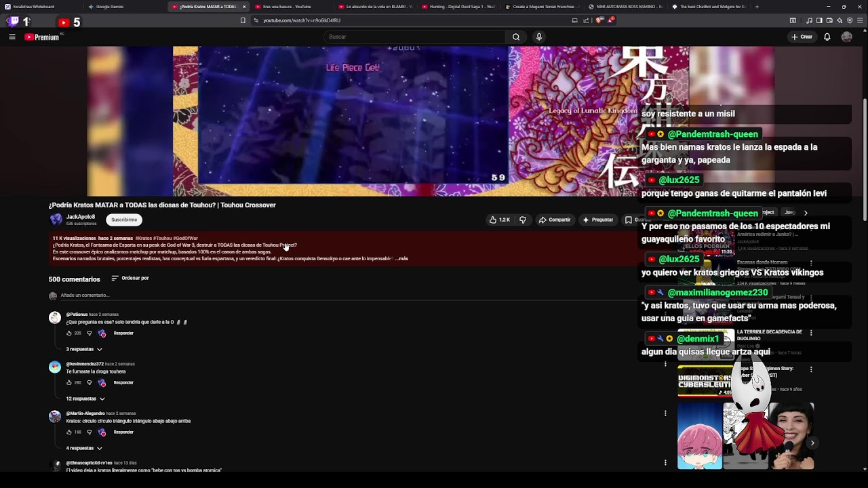Advance the Shorts carousel with the right arrow
Viewport: 868px width, 488px height.
(x=812, y=443)
